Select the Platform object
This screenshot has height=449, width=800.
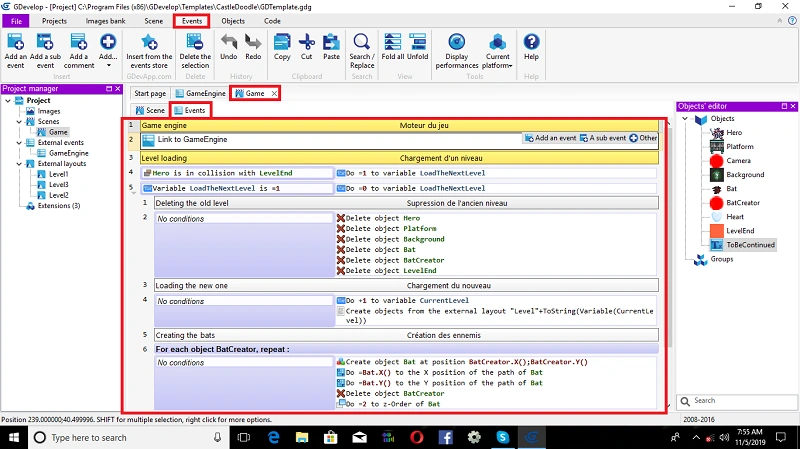[740, 146]
